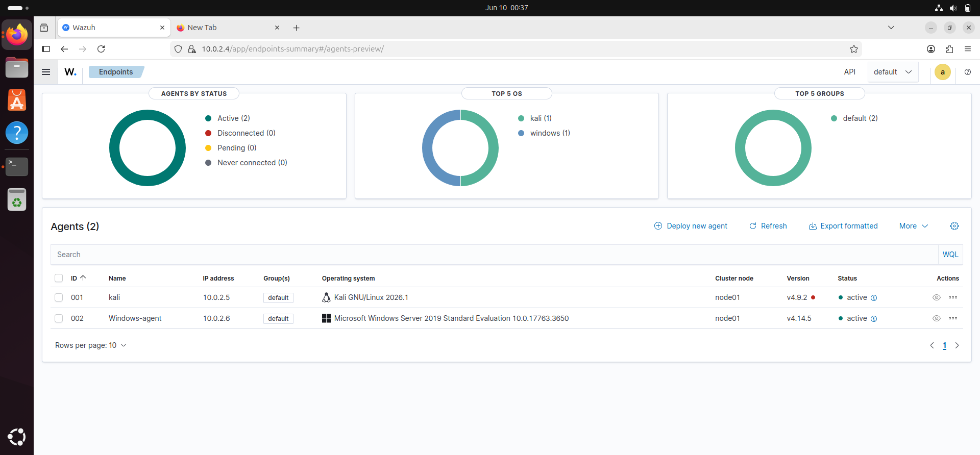Viewport: 980px width, 455px height.
Task: Open the help icon in top bar
Action: pos(968,72)
